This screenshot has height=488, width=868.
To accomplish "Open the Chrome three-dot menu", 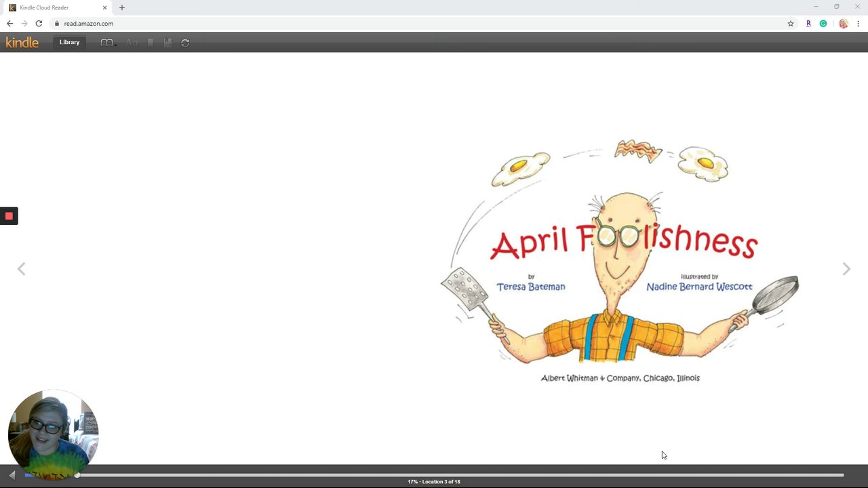I will (858, 23).
